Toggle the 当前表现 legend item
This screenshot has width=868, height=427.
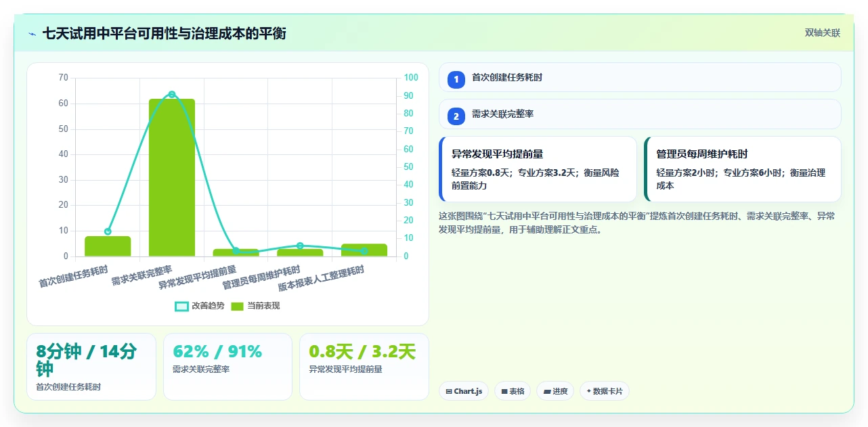(255, 306)
